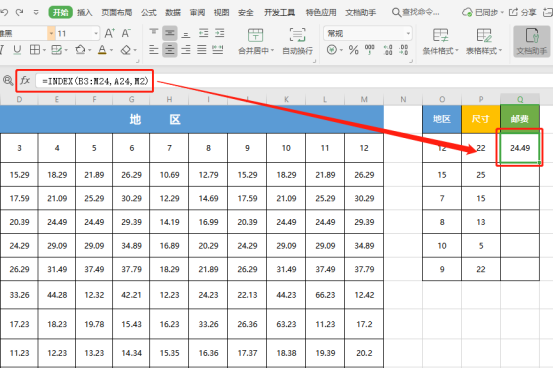Image resolution: width=554 pixels, height=369 pixels.
Task: Apply the percent style format
Action: click(x=353, y=50)
